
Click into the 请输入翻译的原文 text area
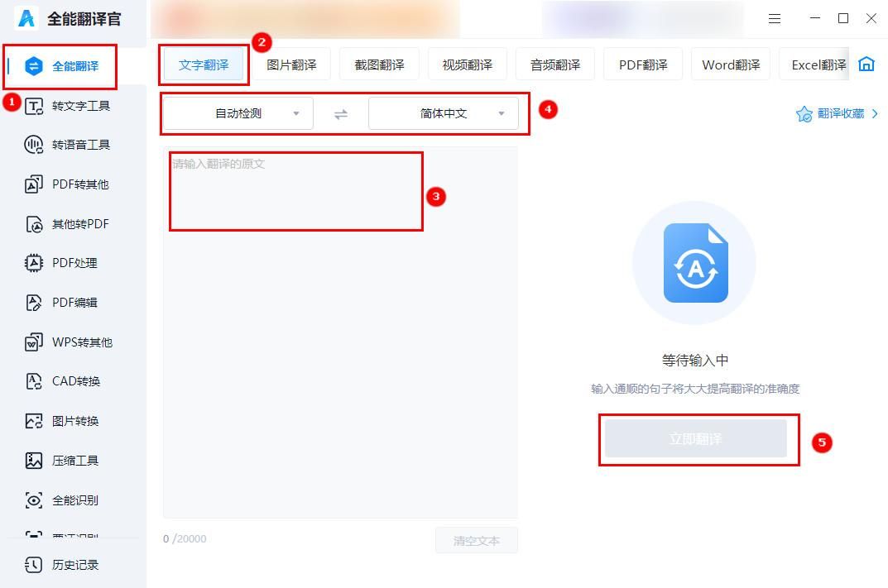[340, 332]
